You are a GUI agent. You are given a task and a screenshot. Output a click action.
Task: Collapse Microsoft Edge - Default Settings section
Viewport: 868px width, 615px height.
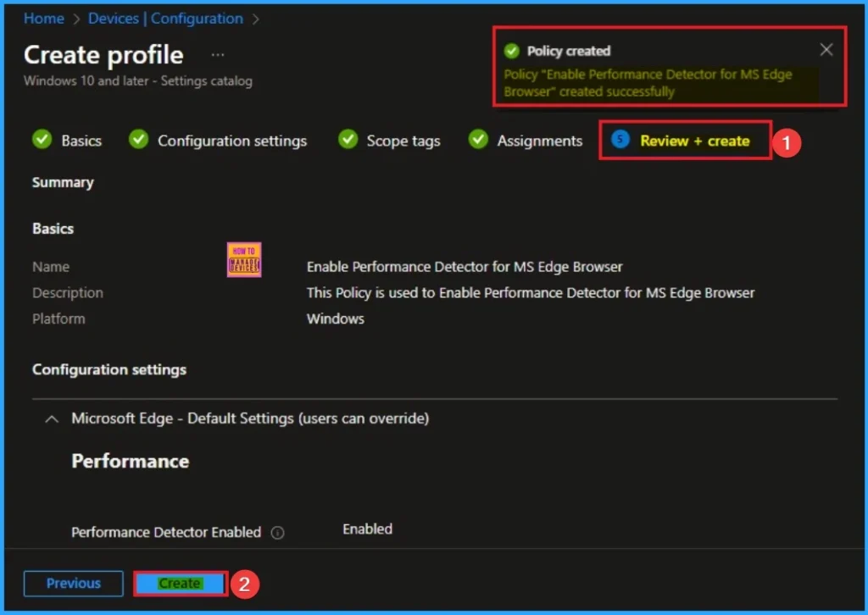(x=52, y=418)
